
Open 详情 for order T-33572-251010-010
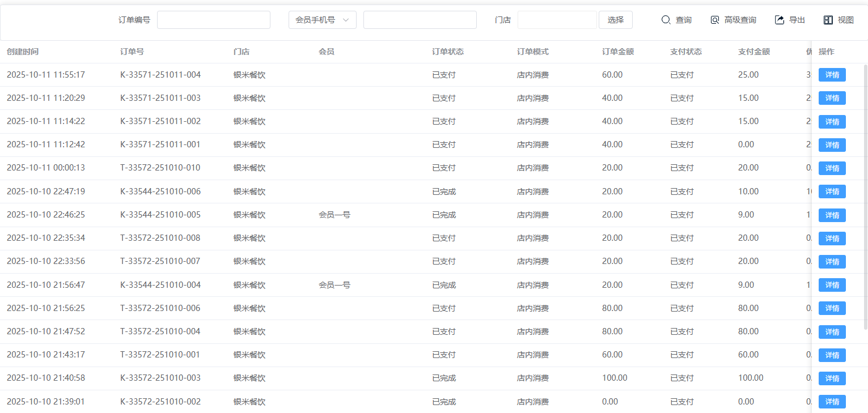click(832, 168)
